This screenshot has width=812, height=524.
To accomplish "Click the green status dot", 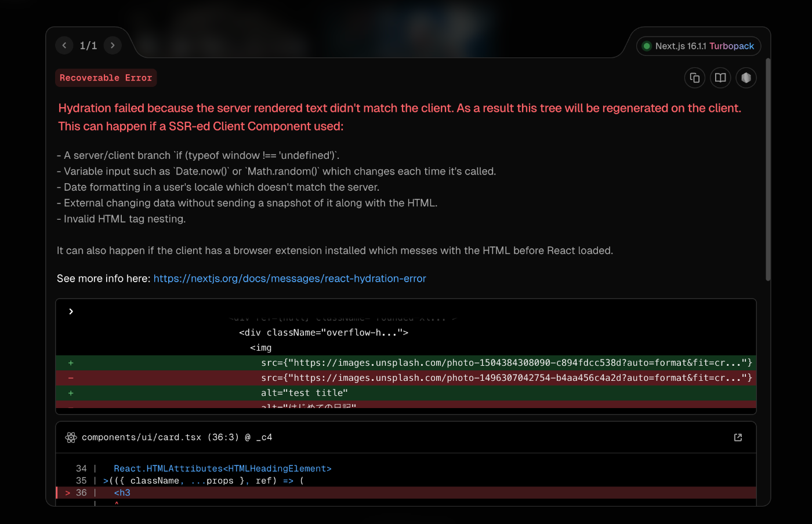I will [x=647, y=46].
